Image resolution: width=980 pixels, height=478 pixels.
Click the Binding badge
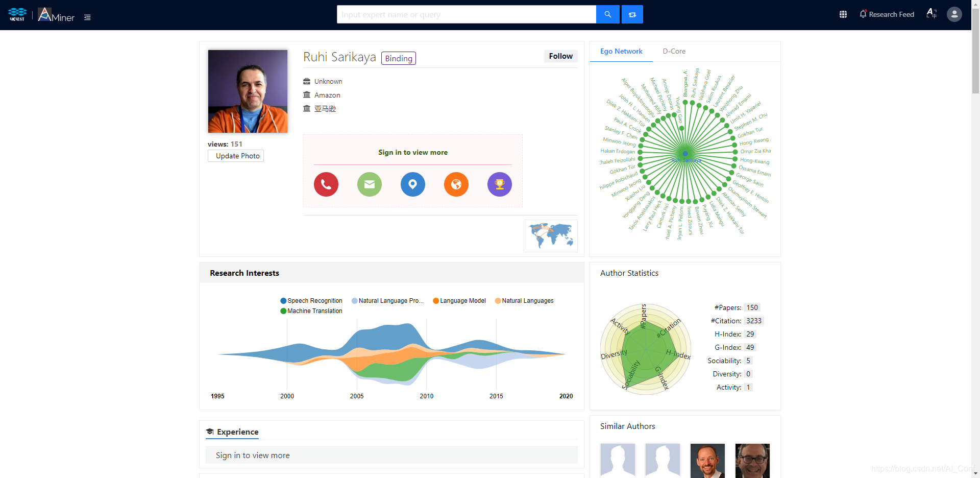[399, 58]
